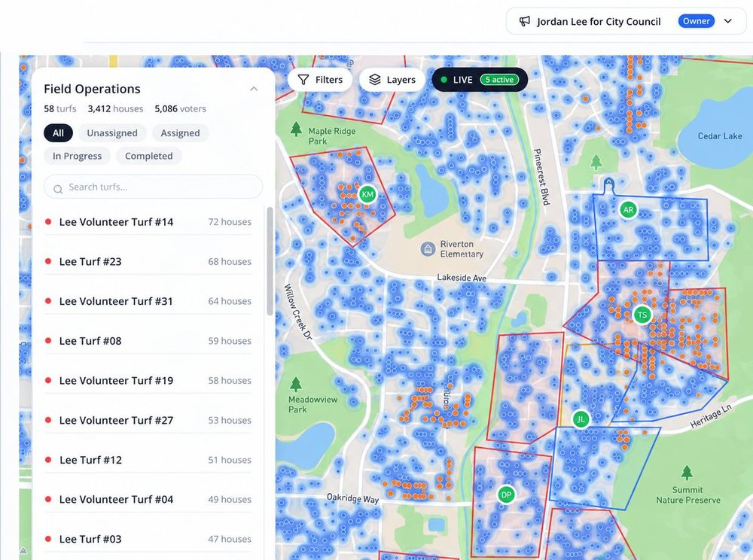Click the 58 turfs statistic

pos(60,109)
